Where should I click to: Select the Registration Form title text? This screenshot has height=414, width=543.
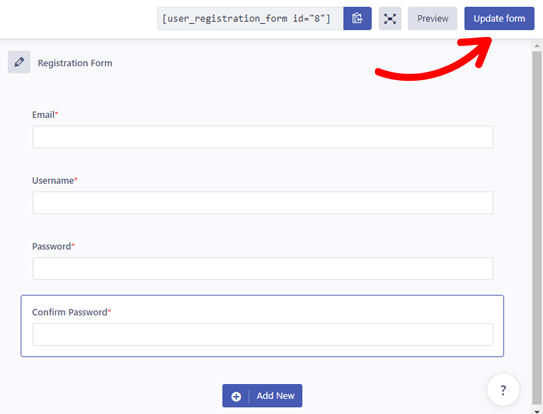75,63
